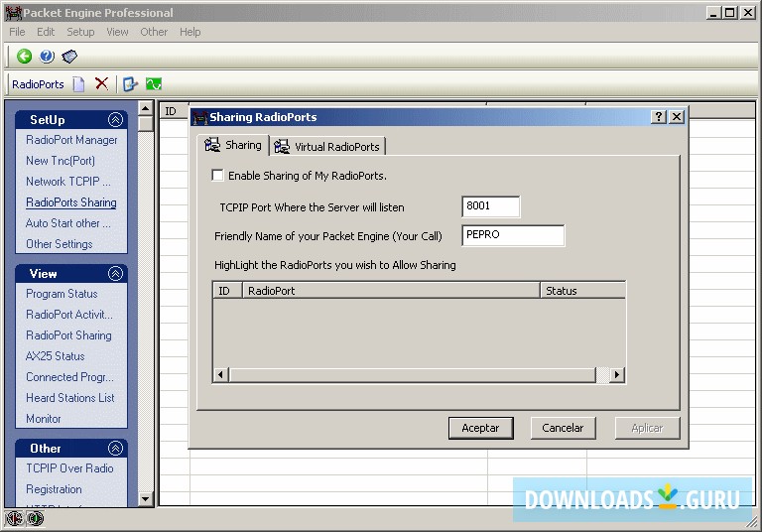Click the main window ID column header
This screenshot has height=532, width=762.
tap(175, 111)
